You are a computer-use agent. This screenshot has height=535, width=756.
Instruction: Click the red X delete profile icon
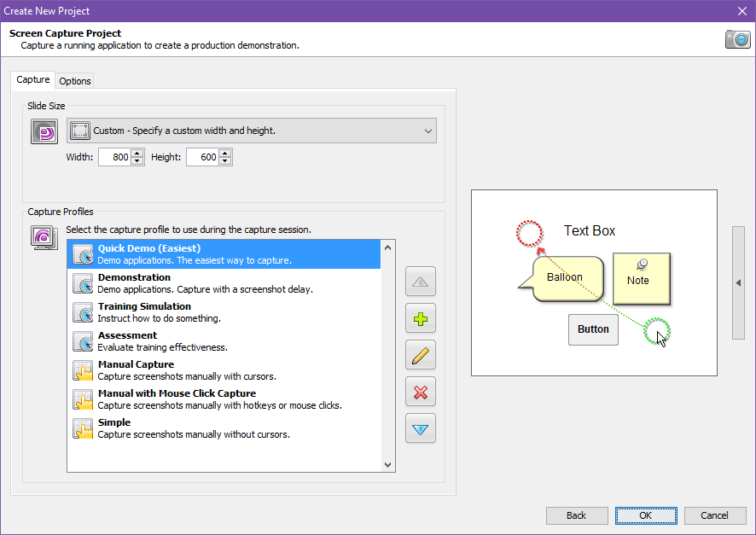pos(421,393)
